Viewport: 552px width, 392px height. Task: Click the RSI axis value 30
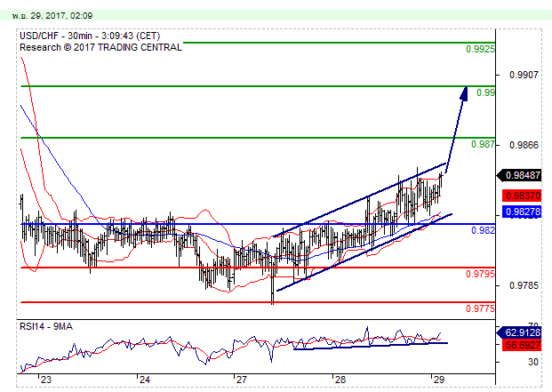click(533, 362)
